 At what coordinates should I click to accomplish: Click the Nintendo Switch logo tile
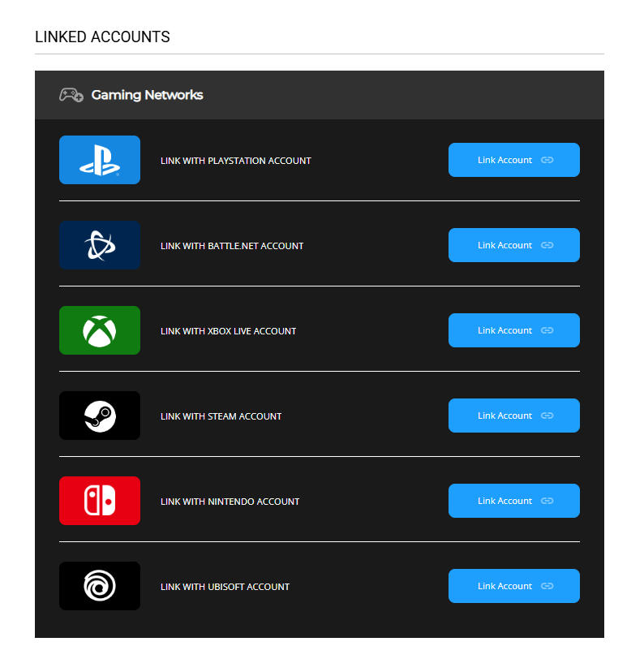click(x=100, y=501)
